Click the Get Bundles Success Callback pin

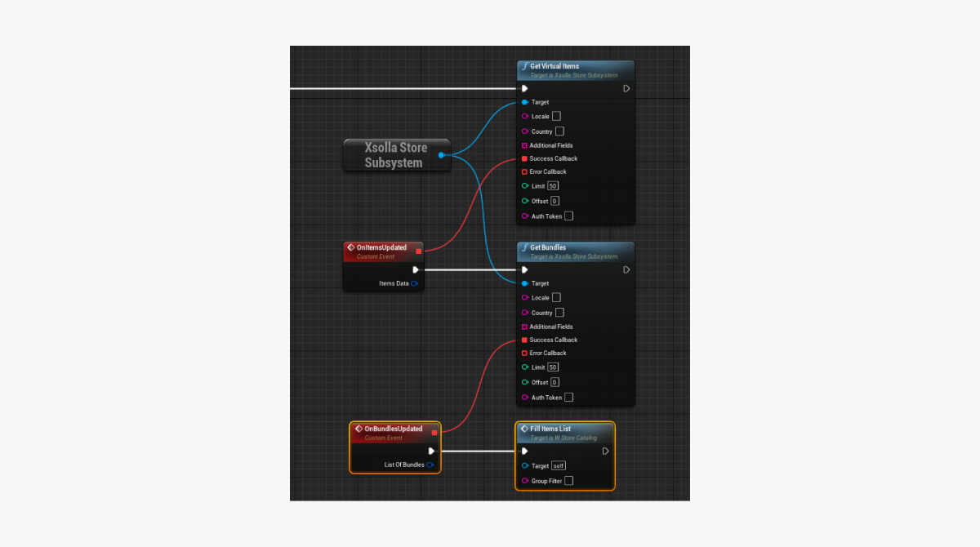click(x=524, y=340)
